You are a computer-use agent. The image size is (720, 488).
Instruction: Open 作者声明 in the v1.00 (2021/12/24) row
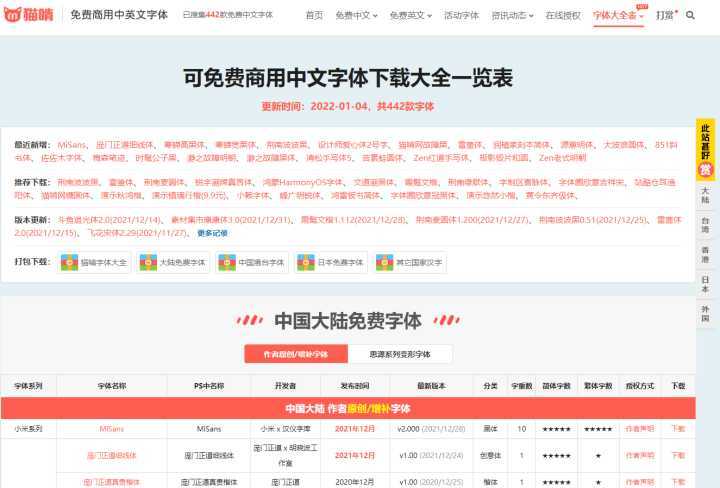pyautogui.click(x=640, y=455)
